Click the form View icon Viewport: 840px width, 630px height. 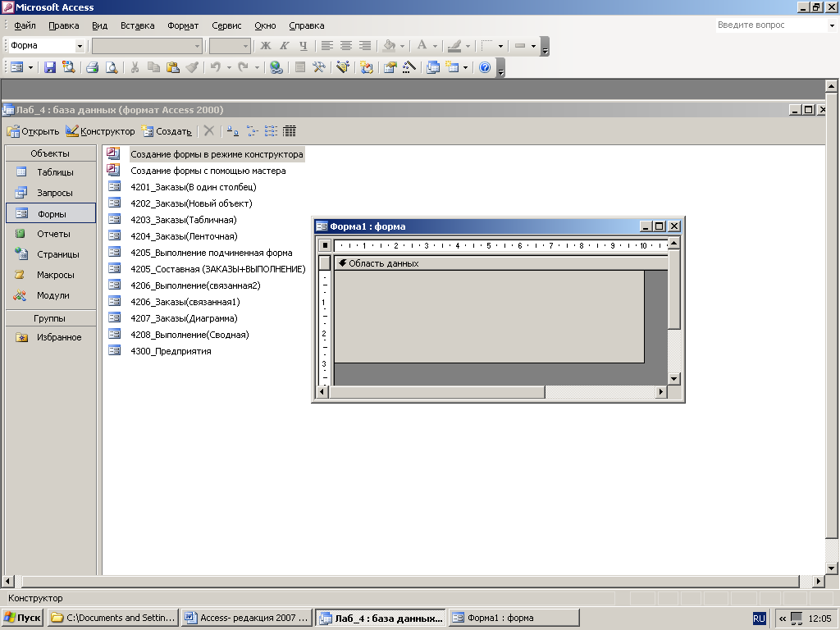17,67
